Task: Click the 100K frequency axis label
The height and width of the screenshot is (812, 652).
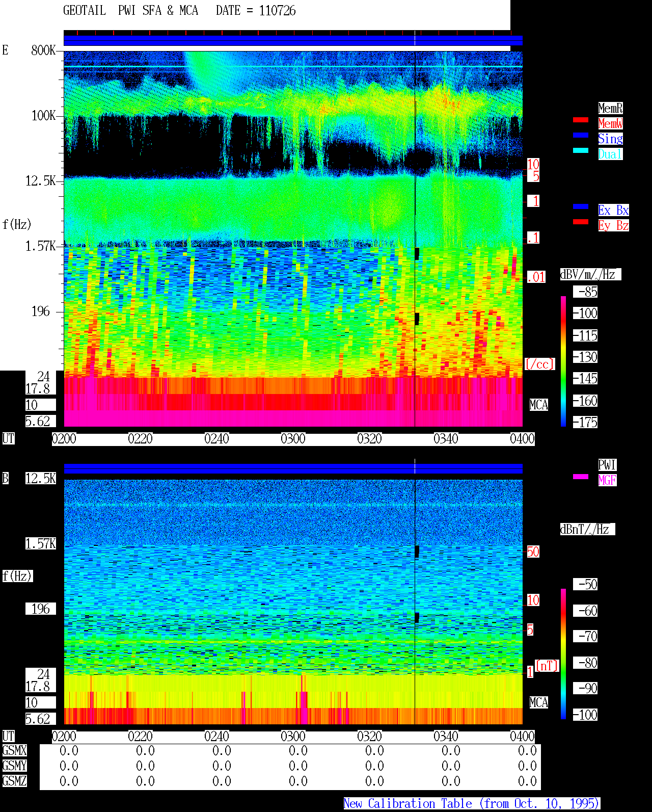Action: (43, 116)
